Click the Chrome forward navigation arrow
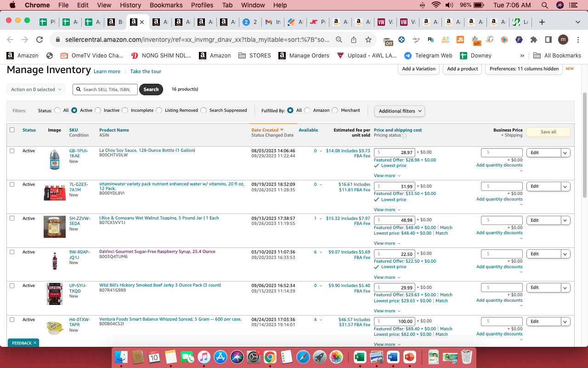This screenshot has width=588, height=368. 25,40
